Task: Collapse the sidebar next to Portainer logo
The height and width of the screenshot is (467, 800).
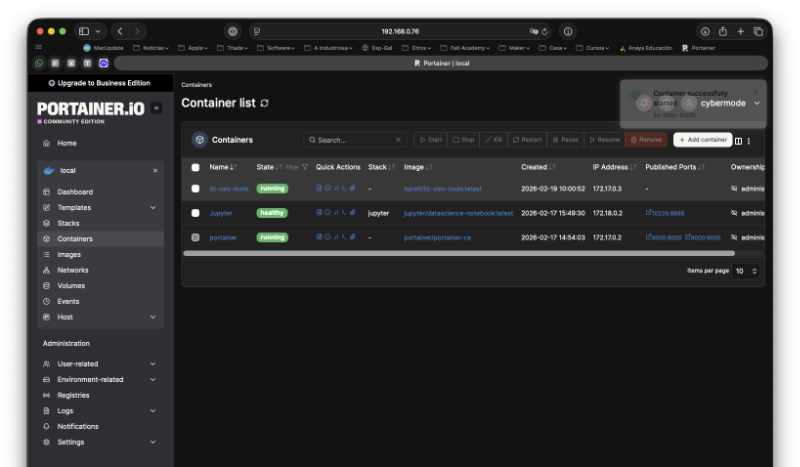Action: point(156,108)
